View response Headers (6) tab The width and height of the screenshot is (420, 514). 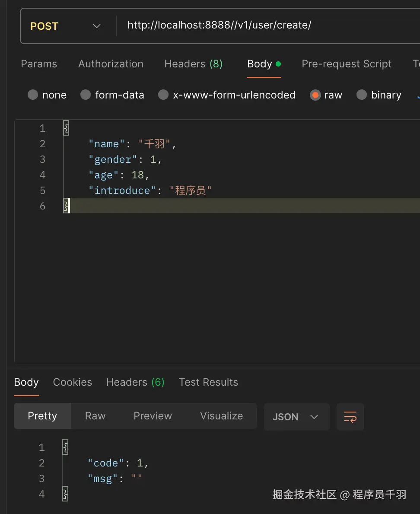pyautogui.click(x=135, y=382)
